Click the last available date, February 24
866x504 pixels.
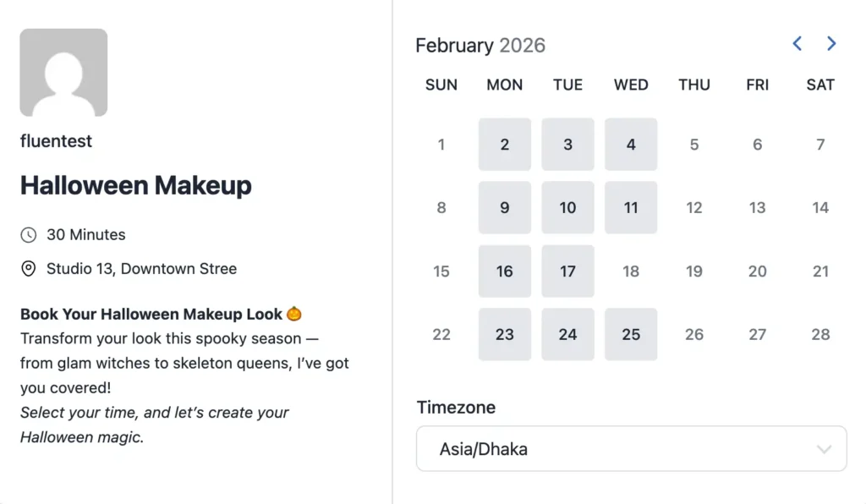[x=567, y=334]
